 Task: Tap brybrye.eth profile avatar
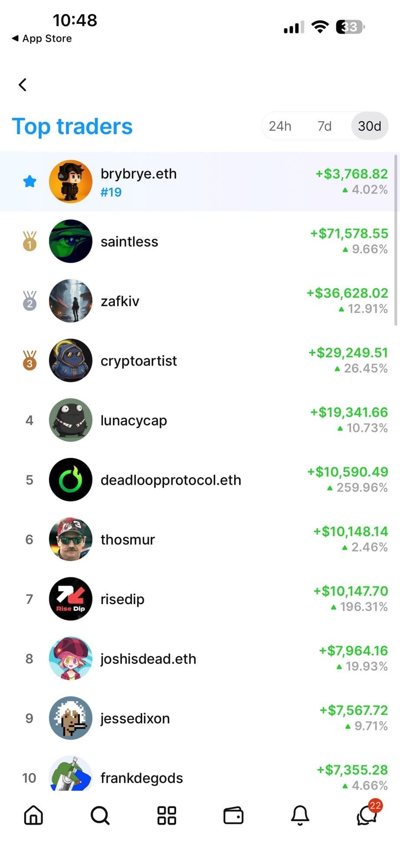[71, 181]
